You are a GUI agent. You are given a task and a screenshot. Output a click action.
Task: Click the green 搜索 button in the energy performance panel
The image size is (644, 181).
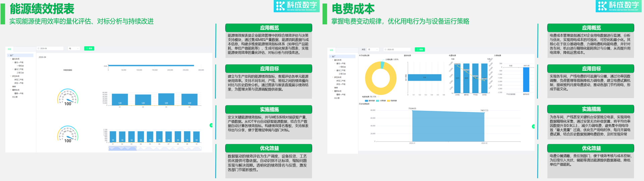(89, 48)
